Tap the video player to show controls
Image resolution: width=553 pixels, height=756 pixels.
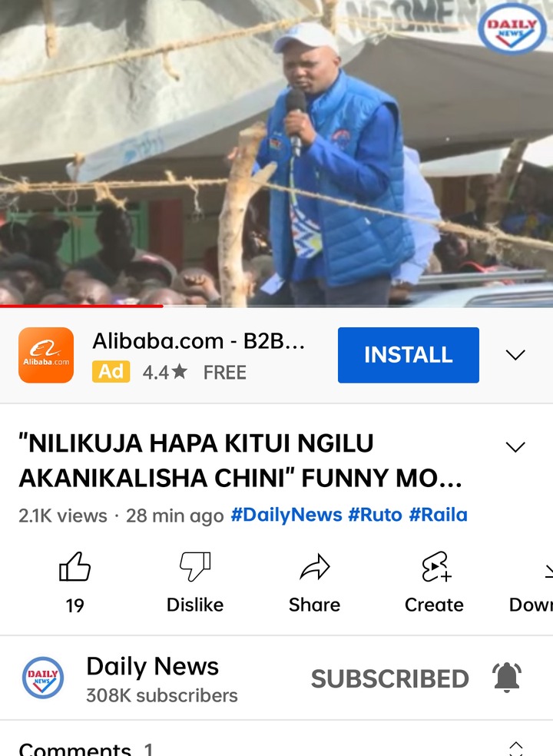pyautogui.click(x=276, y=152)
